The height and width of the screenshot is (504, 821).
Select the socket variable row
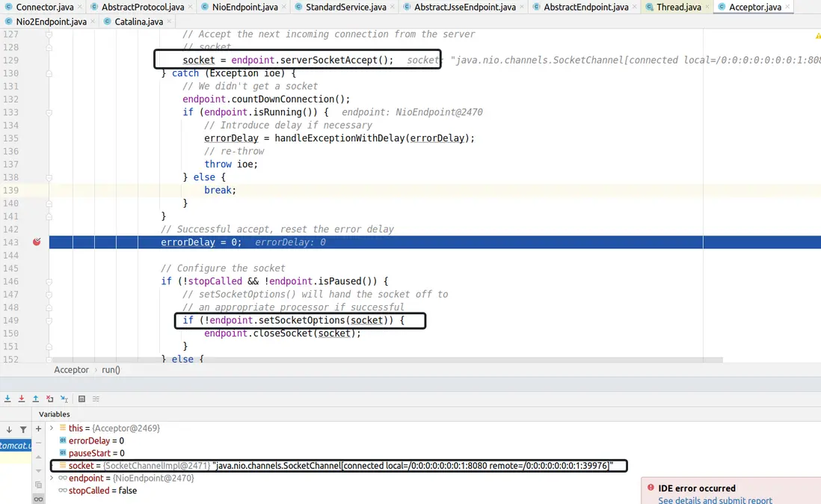[x=338, y=466]
